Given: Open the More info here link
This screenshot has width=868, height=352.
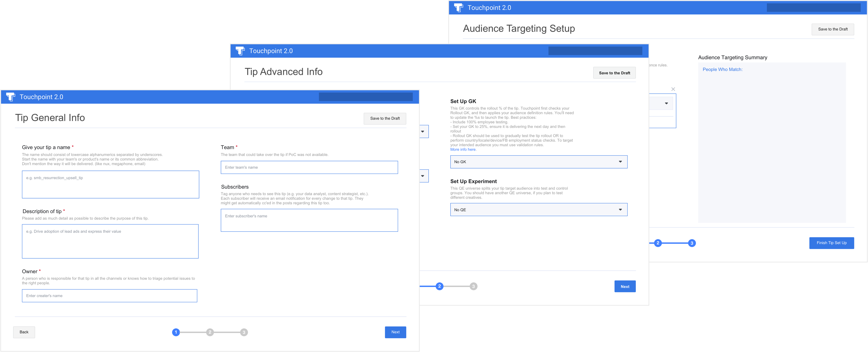Looking at the screenshot, I should tap(463, 149).
